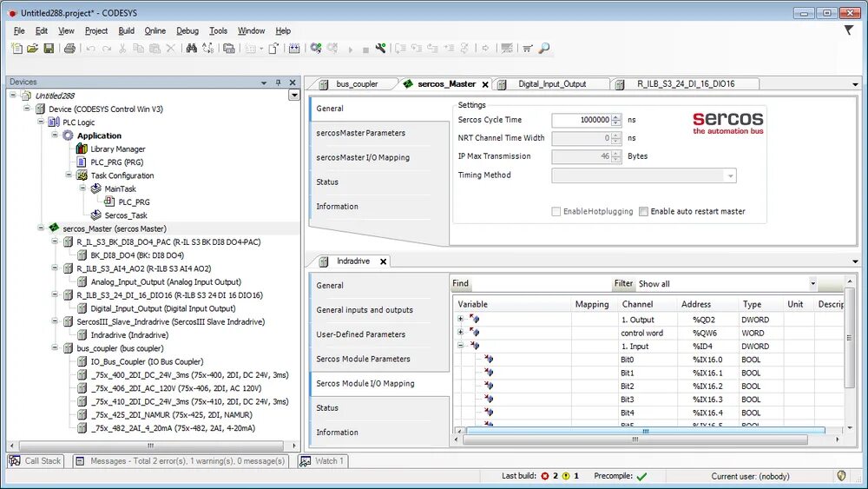
Task: Click the Print toolbar icon
Action: pos(69,49)
